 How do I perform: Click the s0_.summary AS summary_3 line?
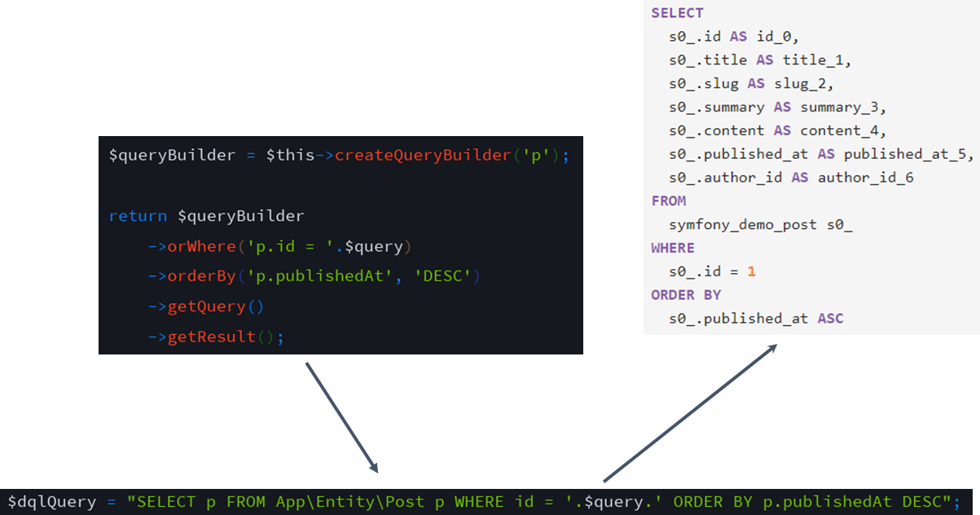(x=777, y=107)
